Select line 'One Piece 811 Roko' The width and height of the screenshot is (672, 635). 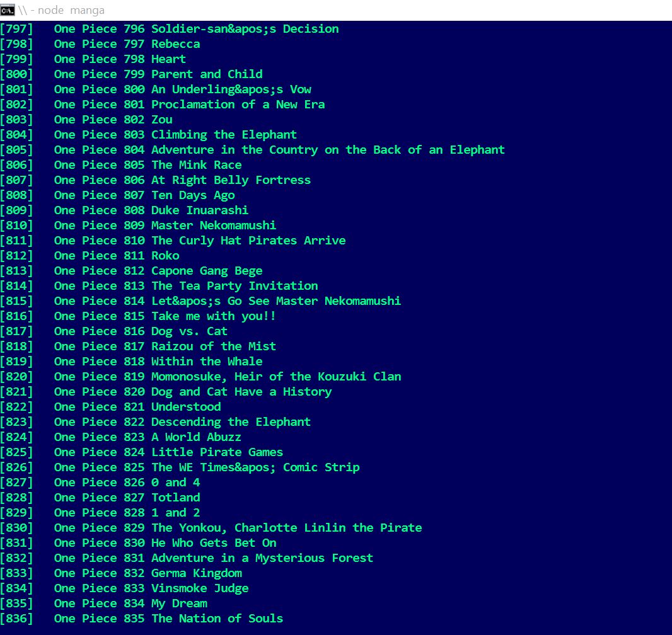pyautogui.click(x=117, y=256)
